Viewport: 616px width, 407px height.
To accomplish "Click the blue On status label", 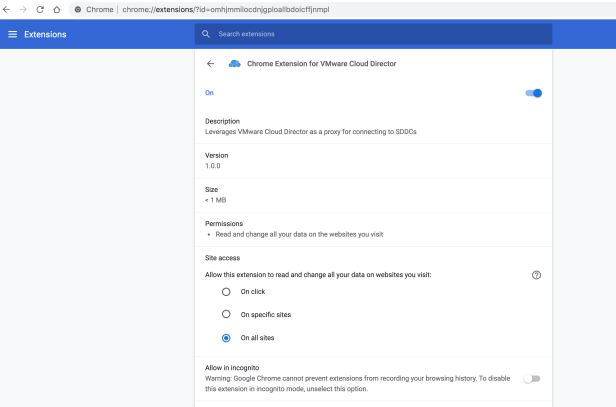I will (x=209, y=93).
